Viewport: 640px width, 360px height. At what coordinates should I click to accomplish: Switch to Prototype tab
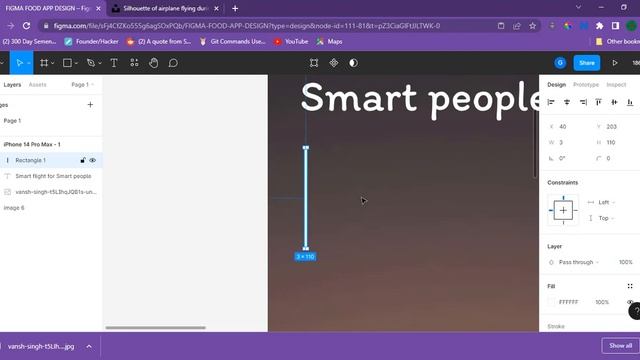(586, 84)
